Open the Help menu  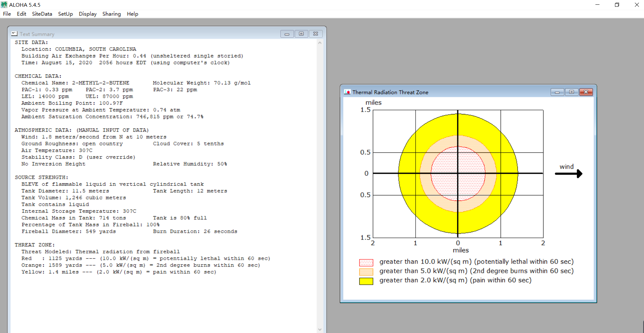(133, 14)
